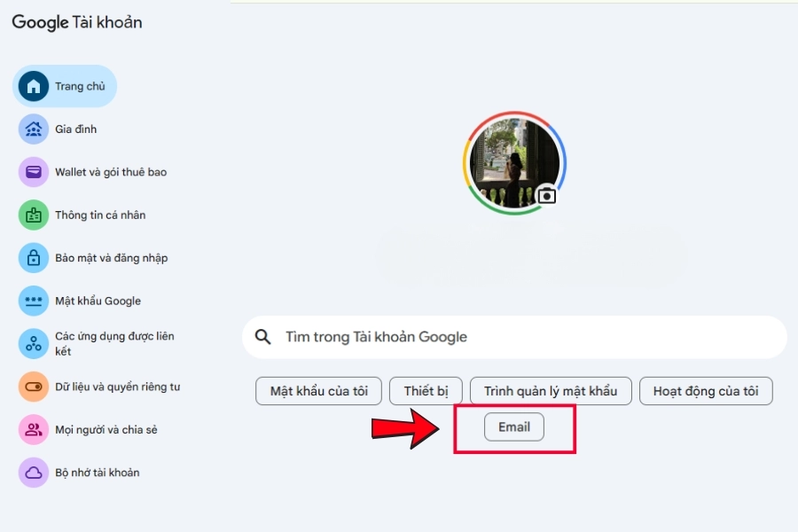Click the Dữ liệu và quyền riêng tư icon

coord(34,387)
